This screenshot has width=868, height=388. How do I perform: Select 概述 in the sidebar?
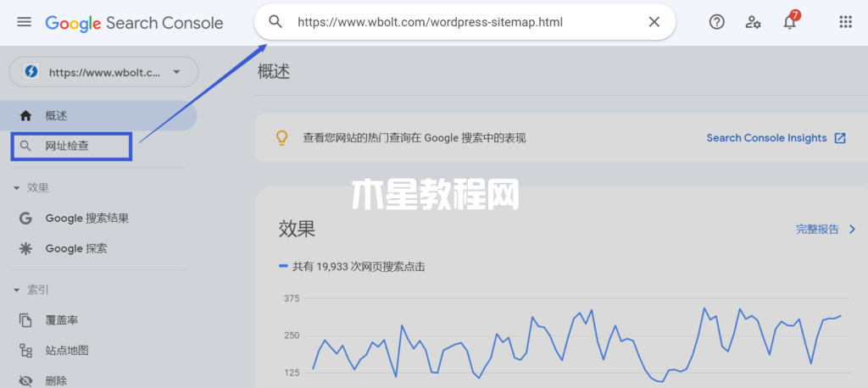pos(98,116)
